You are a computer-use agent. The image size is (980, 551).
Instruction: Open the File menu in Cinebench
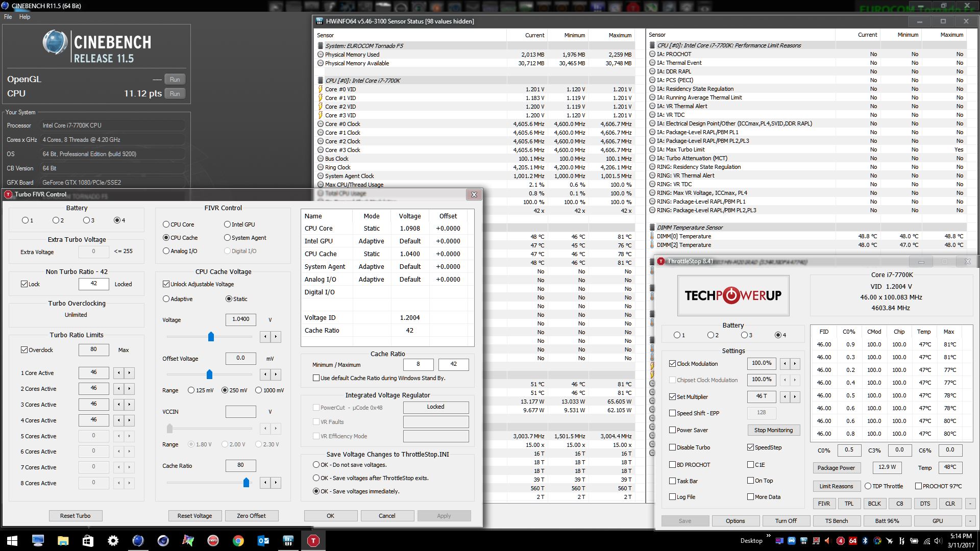[x=8, y=17]
